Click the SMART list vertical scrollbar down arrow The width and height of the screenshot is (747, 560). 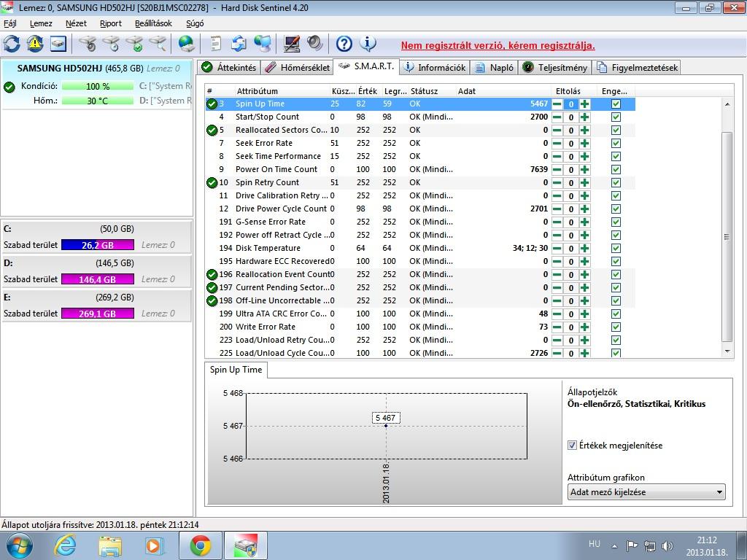click(727, 351)
